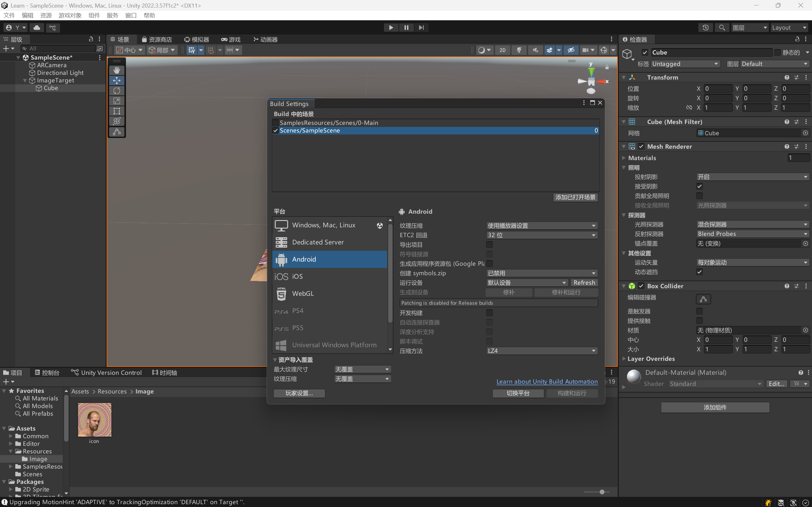Switch to the 控制台 tab
The width and height of the screenshot is (812, 507).
click(x=47, y=373)
